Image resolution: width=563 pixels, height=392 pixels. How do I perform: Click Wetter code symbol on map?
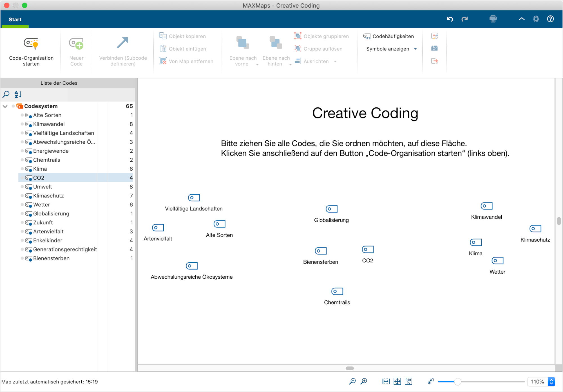coord(497,261)
